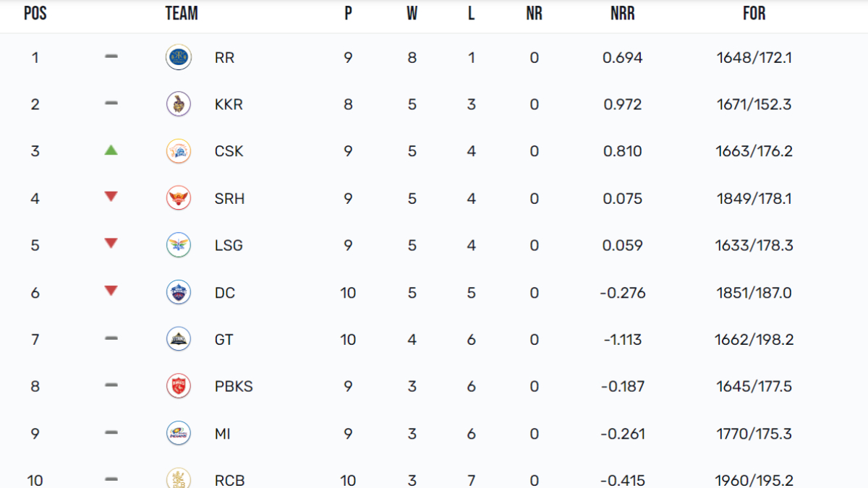Open the SRH team logo
868x488 pixels.
tap(179, 198)
